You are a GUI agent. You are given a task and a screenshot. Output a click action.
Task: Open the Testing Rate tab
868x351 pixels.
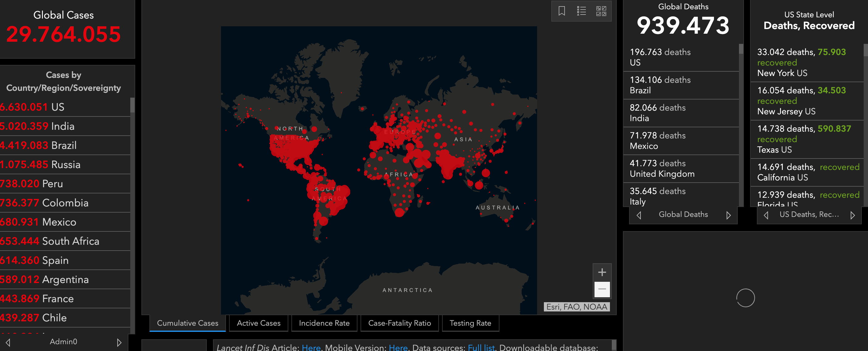(x=470, y=323)
